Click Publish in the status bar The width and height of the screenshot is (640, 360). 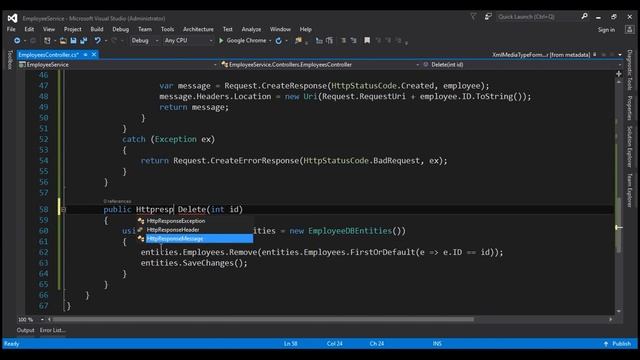pyautogui.click(x=622, y=344)
